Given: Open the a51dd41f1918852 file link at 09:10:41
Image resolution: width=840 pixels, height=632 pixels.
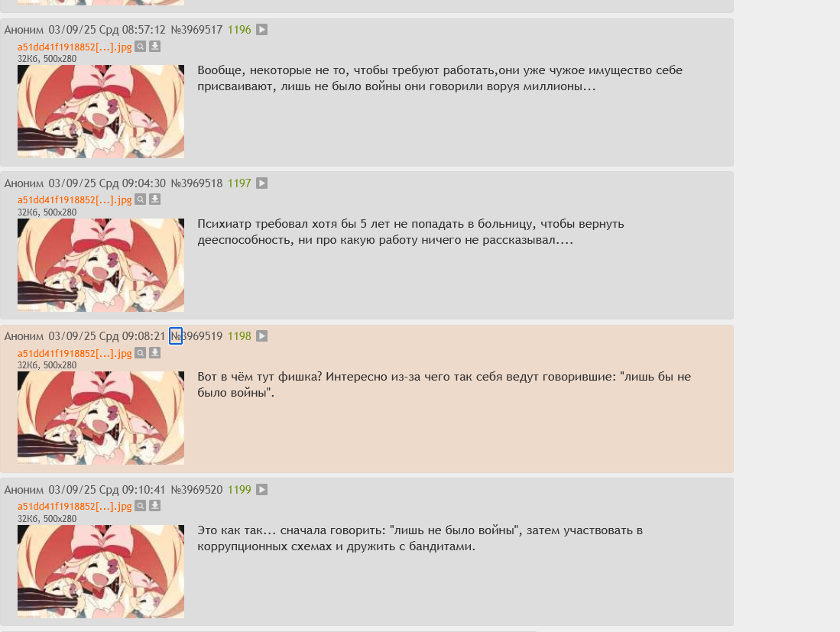Looking at the screenshot, I should [74, 507].
